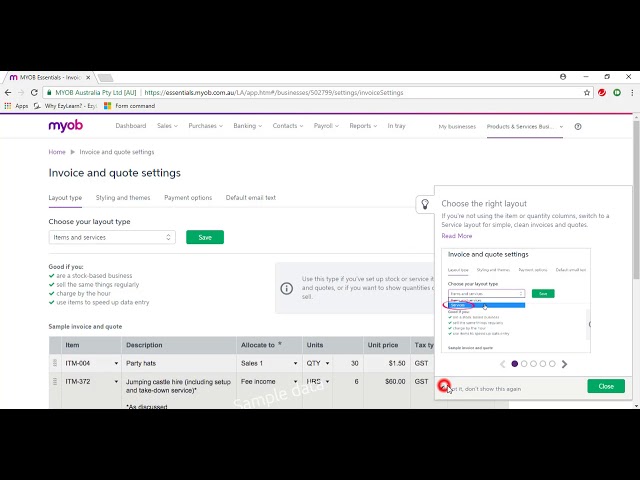640x480 pixels.
Task: Select third tip page dot
Action: coord(533,364)
